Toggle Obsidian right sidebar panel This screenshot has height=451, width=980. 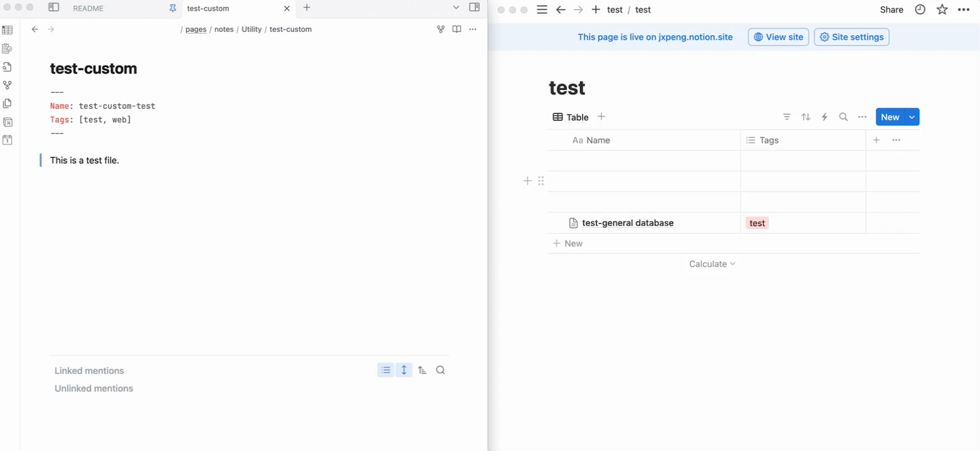pyautogui.click(x=474, y=7)
